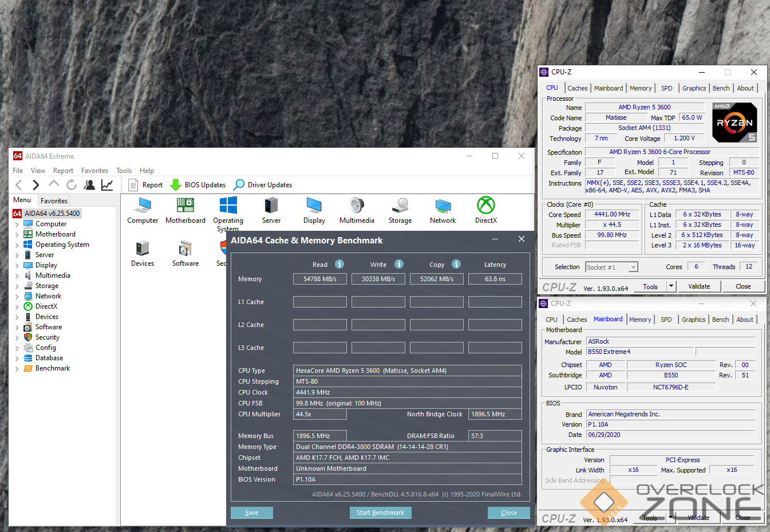
Task: Expand the Security tree node
Action: [x=17, y=338]
